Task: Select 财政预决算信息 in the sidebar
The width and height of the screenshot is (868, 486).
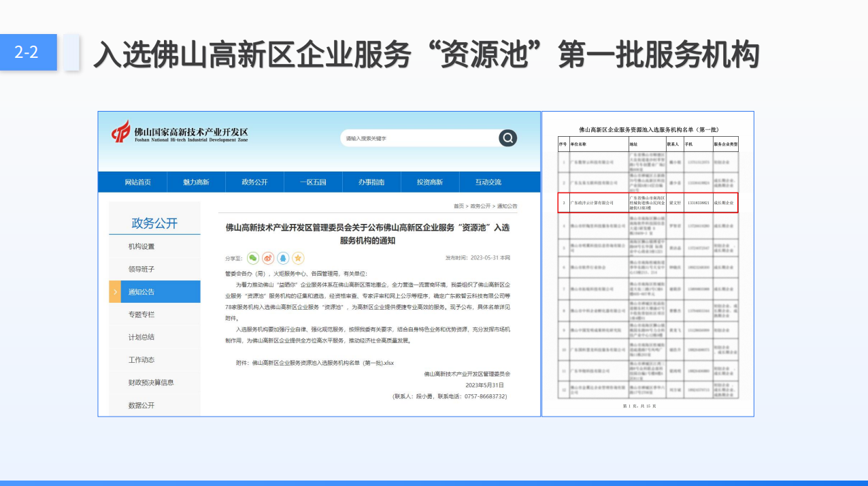Action: (150, 383)
